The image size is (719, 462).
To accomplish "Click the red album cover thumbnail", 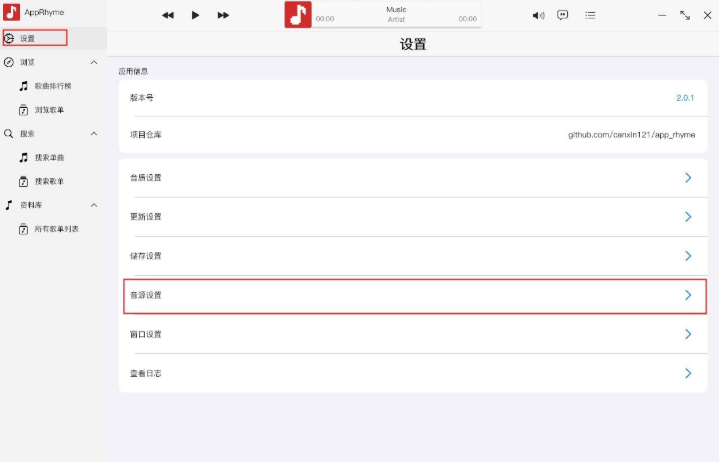I will (x=298, y=14).
